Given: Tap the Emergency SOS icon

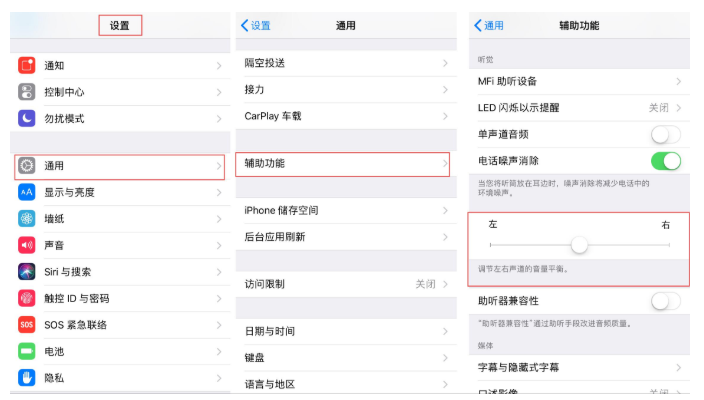Looking at the screenshot, I should [27, 325].
